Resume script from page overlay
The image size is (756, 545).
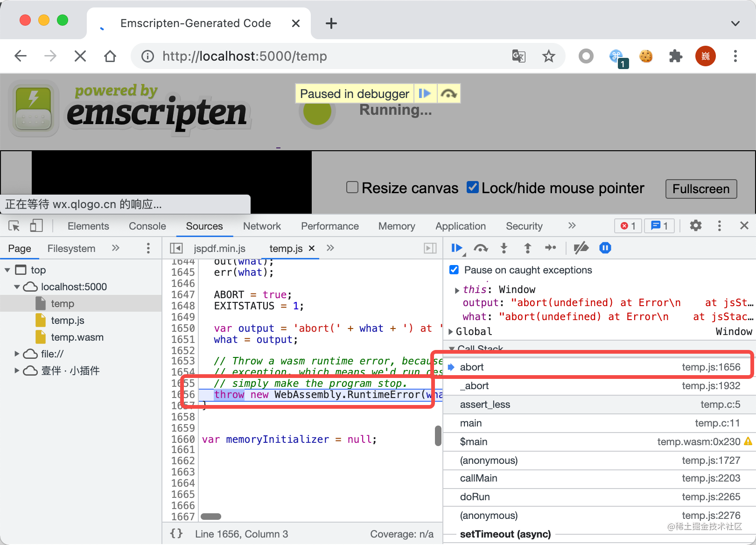[425, 93]
